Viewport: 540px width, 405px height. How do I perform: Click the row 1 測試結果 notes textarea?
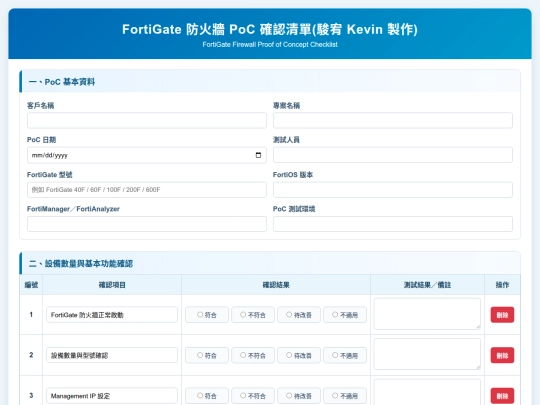427,314
